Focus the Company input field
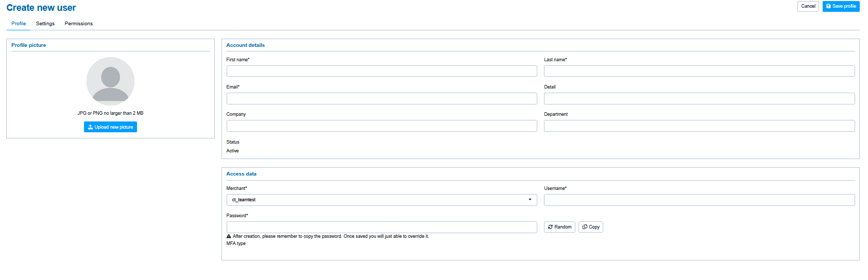Screen dimensions: 868x280 (381, 126)
